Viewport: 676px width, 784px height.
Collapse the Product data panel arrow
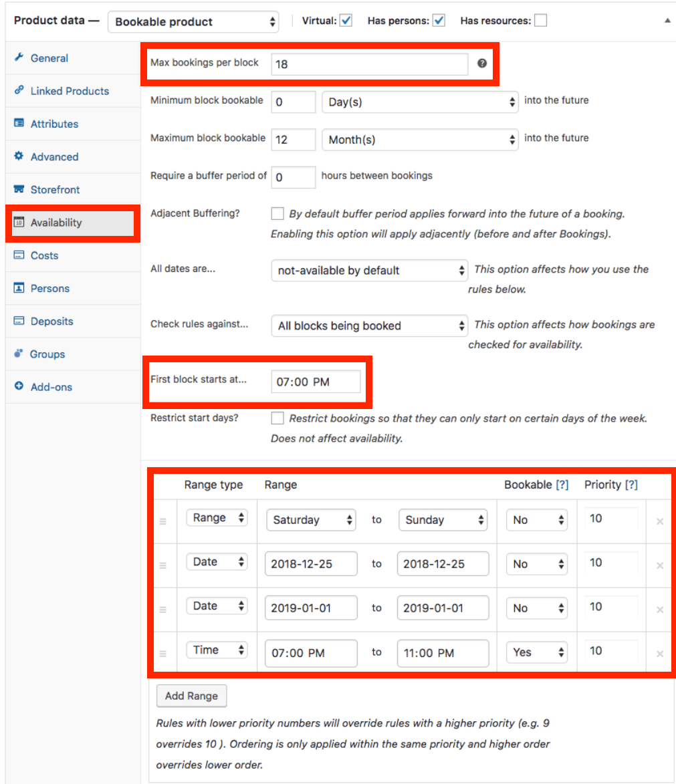[667, 21]
